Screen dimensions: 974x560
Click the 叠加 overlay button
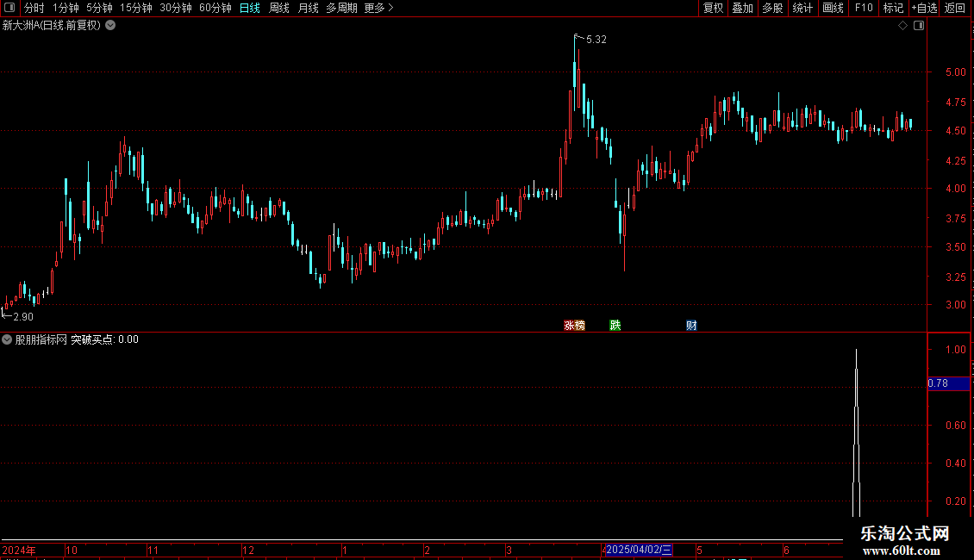click(x=742, y=8)
